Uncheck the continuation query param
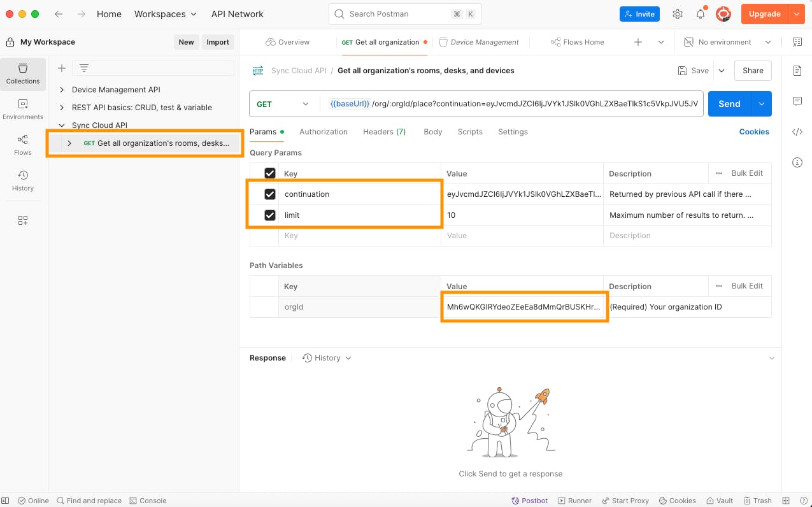 pos(270,194)
